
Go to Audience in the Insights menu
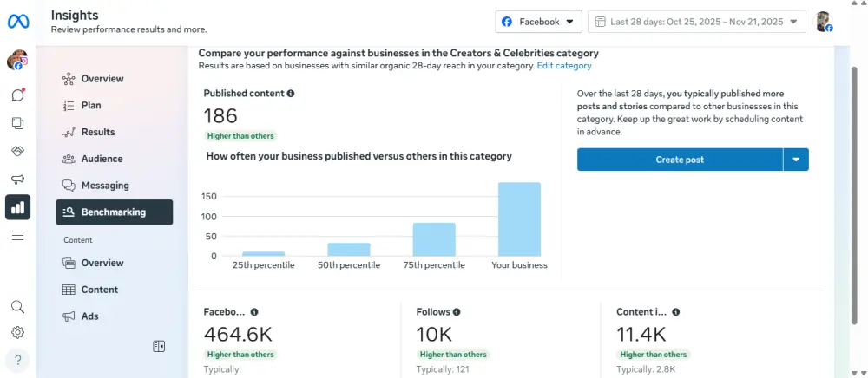pyautogui.click(x=102, y=159)
